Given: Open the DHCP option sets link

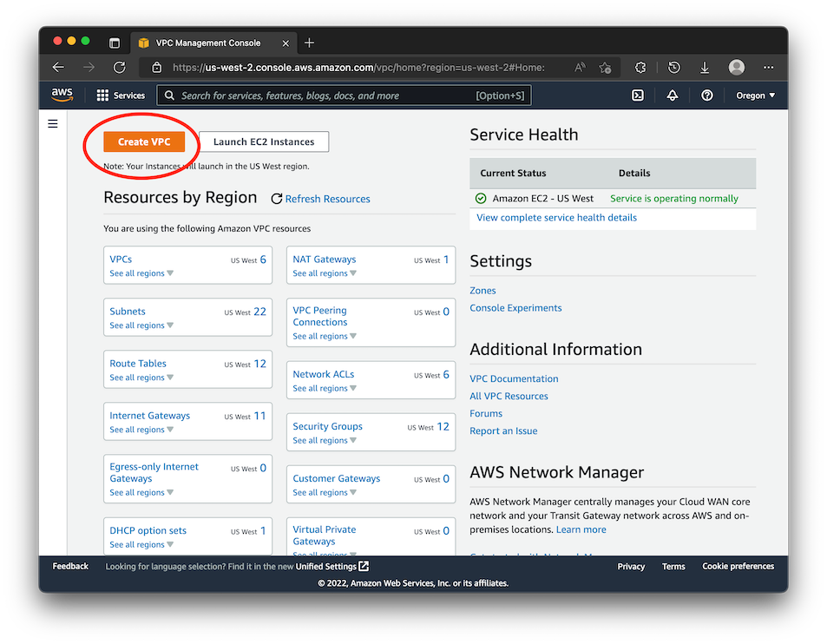Looking at the screenshot, I should pyautogui.click(x=148, y=530).
